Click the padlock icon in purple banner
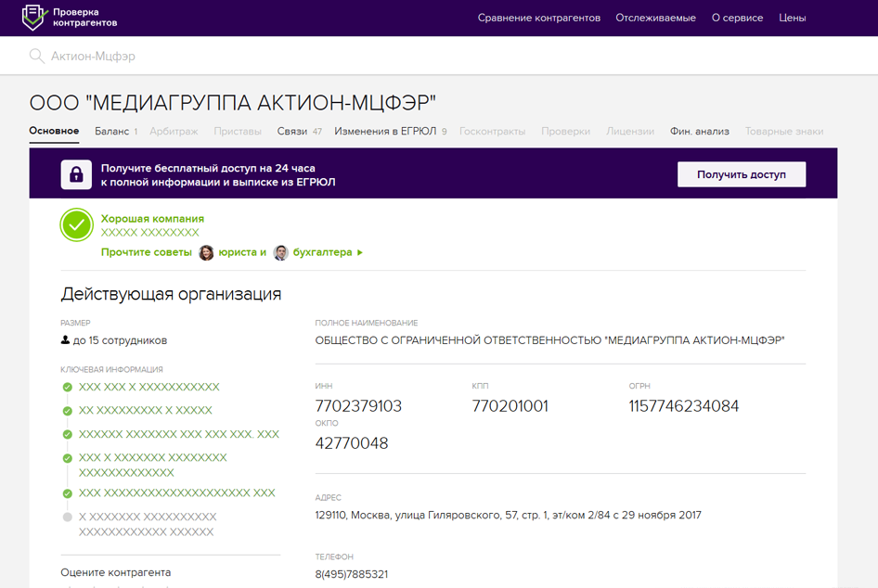Viewport: 878px width, 588px height. tap(76, 174)
